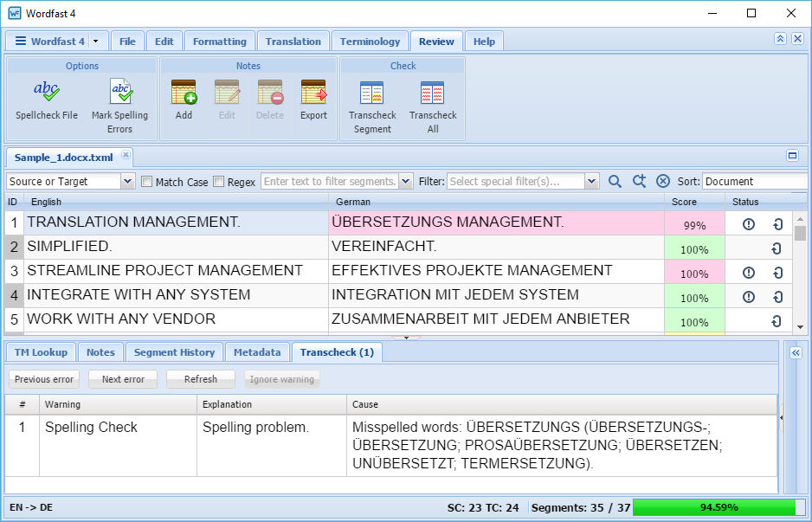
Task: Click the Previous error button
Action: coord(44,379)
